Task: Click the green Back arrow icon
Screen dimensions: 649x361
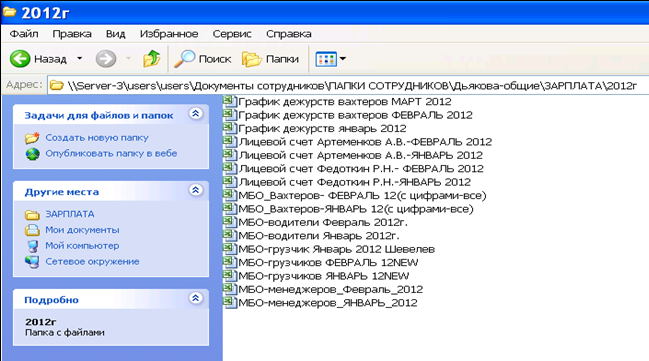Action: pos(20,59)
